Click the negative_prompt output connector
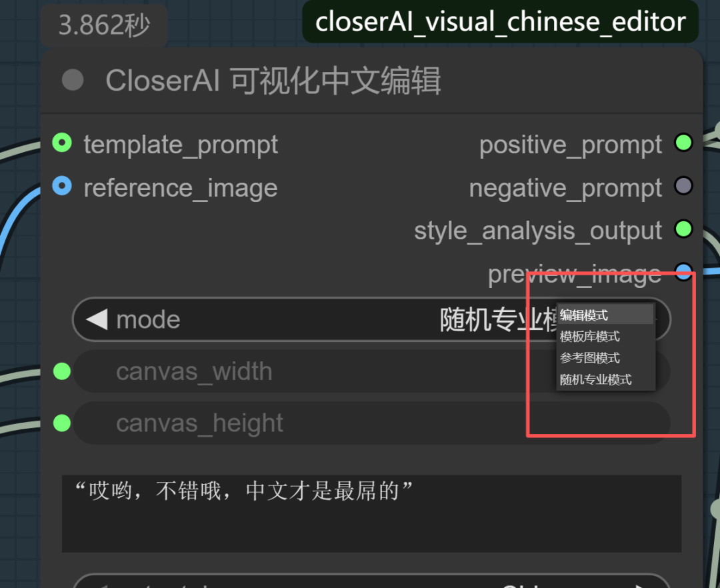The height and width of the screenshot is (588, 720). [683, 186]
